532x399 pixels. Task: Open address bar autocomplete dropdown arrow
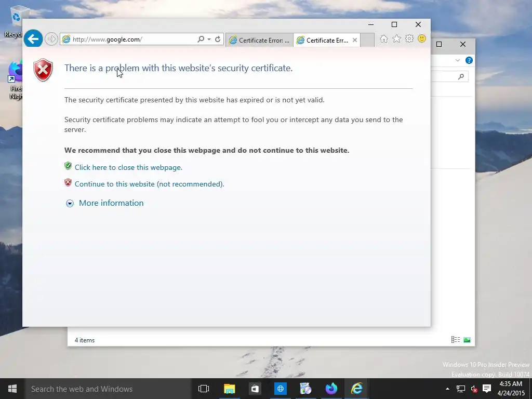click(209, 39)
